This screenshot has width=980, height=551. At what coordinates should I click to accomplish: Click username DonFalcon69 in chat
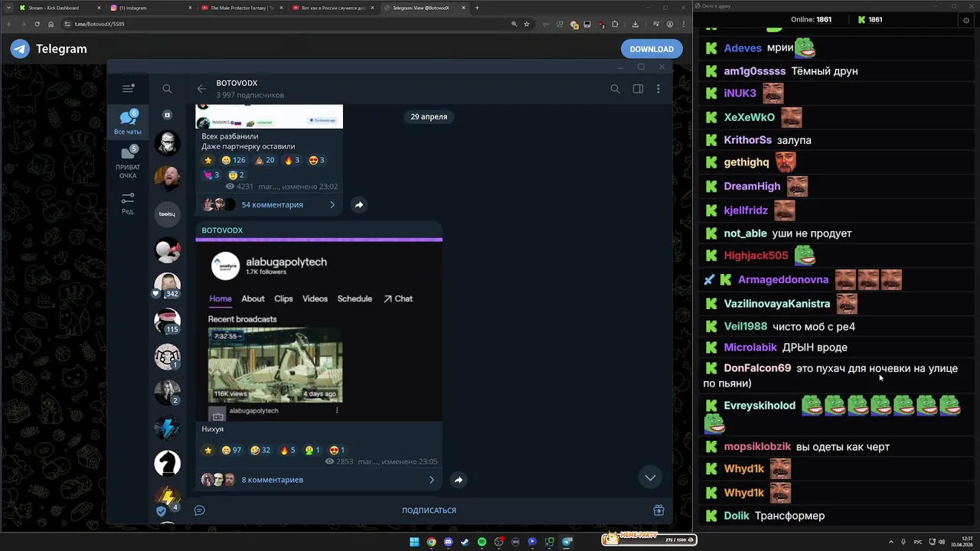point(757,368)
